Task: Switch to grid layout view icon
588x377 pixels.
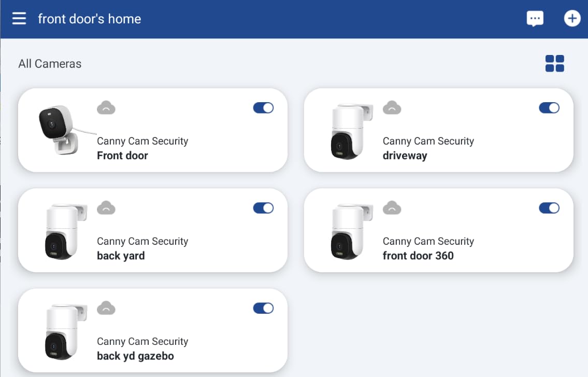Action: 555,63
